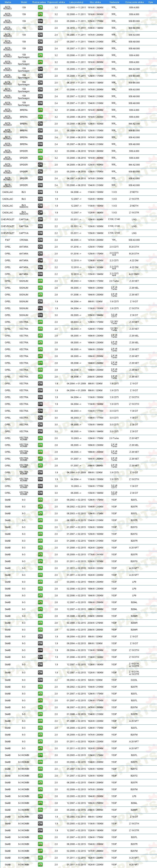Click Z 30 DT code in Signum row

click(x=134, y=315)
